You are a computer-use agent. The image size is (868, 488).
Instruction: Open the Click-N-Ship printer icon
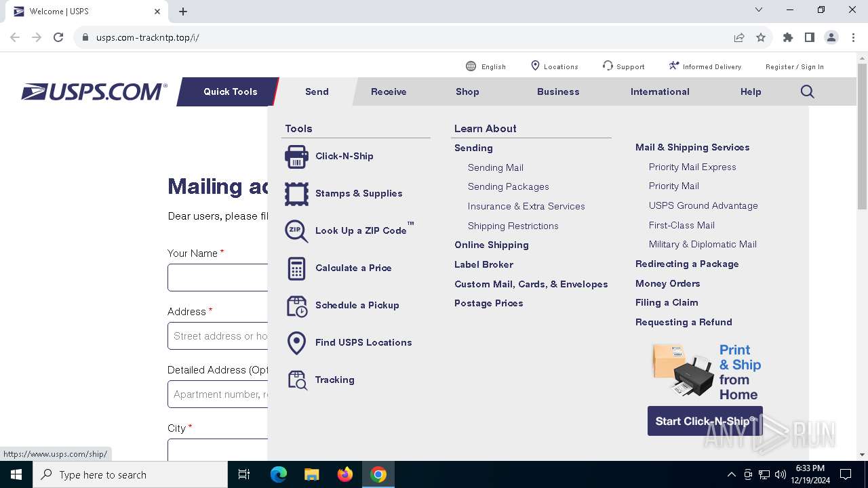(x=296, y=157)
